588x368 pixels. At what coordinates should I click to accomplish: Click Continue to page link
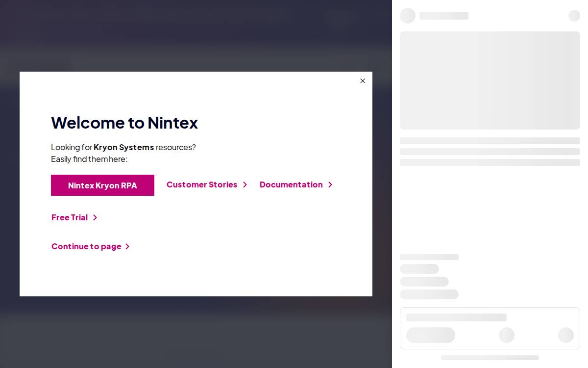91,246
